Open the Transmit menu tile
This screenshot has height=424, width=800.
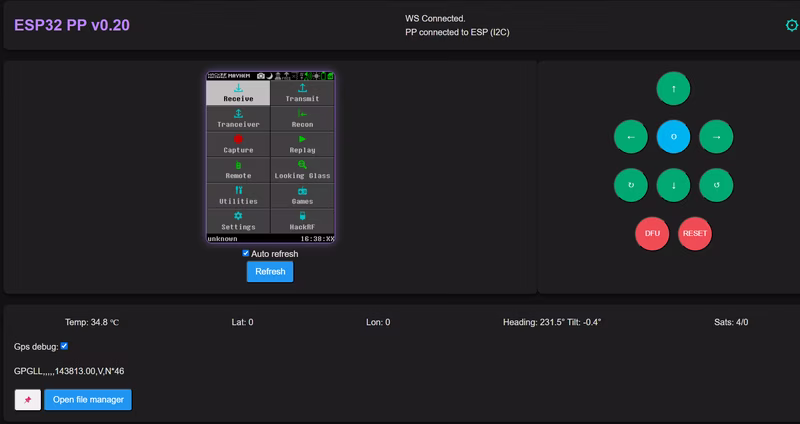click(x=303, y=93)
